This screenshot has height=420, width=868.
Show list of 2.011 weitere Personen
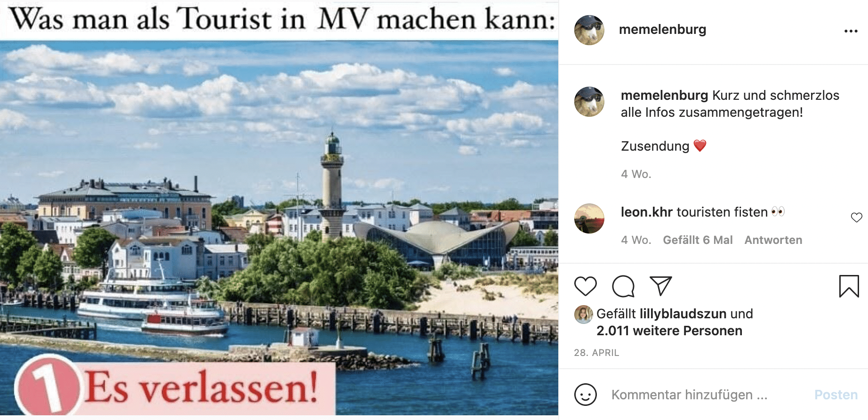coord(669,331)
